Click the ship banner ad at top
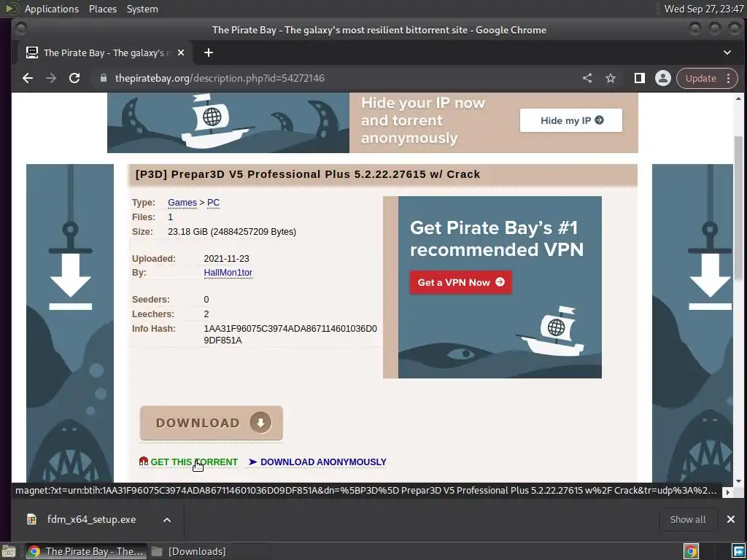747x560 pixels. tap(373, 122)
